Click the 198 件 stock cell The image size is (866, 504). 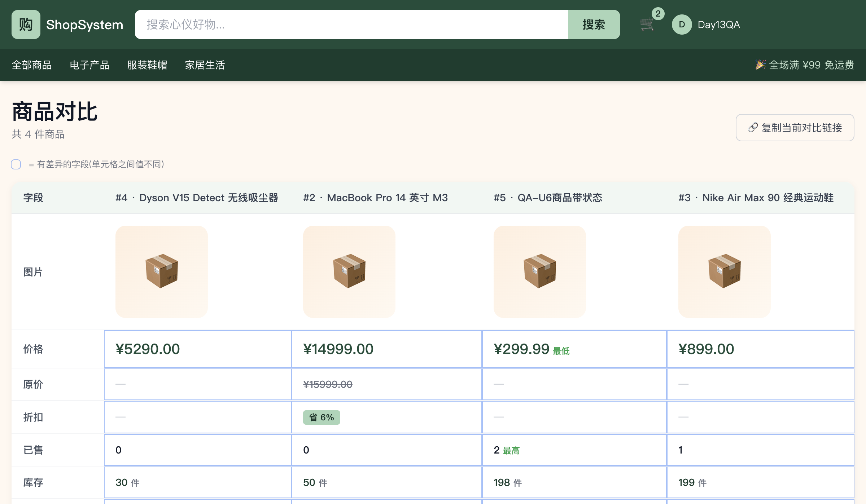click(574, 482)
